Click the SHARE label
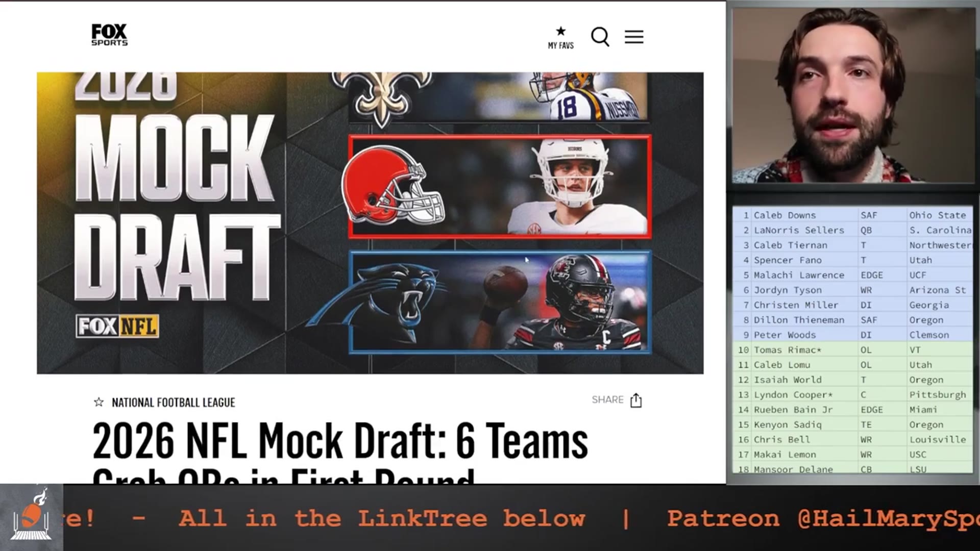 [x=607, y=399]
